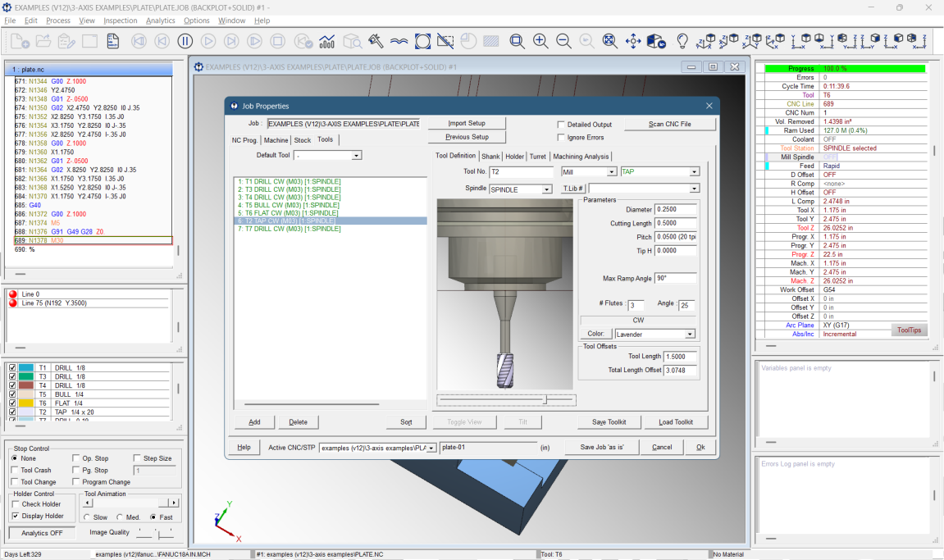The image size is (944, 560).
Task: Click the lighting bulb icon
Action: (682, 39)
